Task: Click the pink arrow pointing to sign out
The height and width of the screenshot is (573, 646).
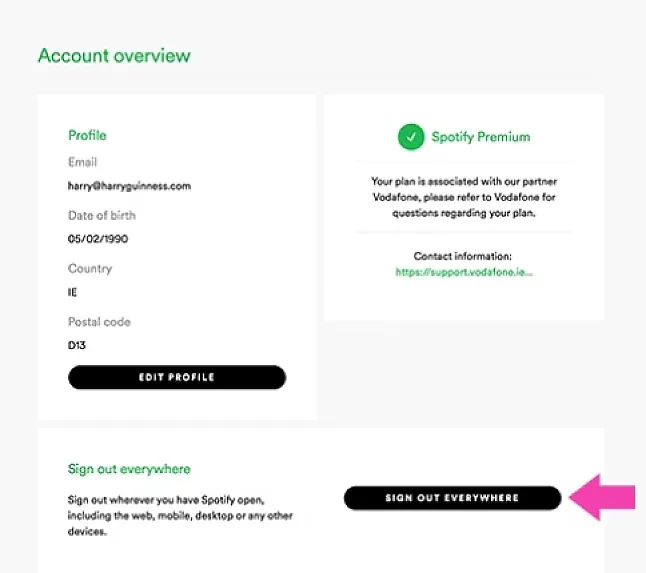Action: (x=602, y=497)
